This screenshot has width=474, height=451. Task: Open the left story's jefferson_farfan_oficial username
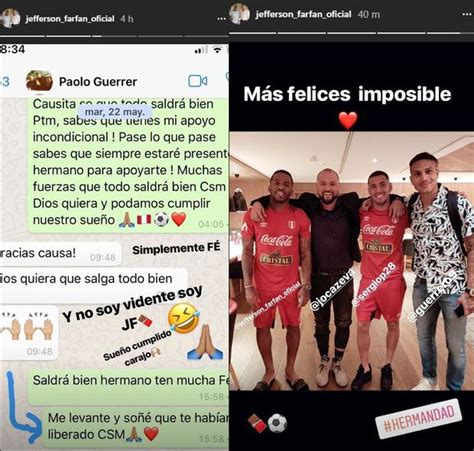tap(70, 19)
